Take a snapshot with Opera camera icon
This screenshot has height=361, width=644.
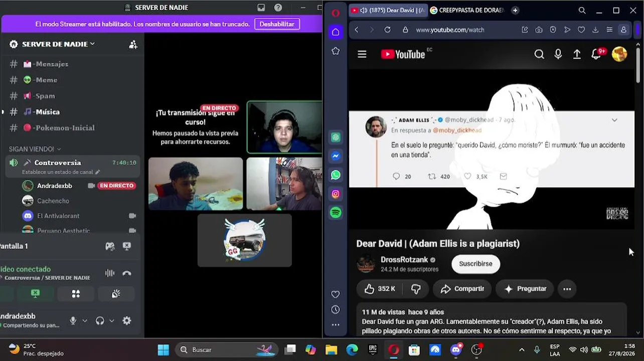[539, 30]
